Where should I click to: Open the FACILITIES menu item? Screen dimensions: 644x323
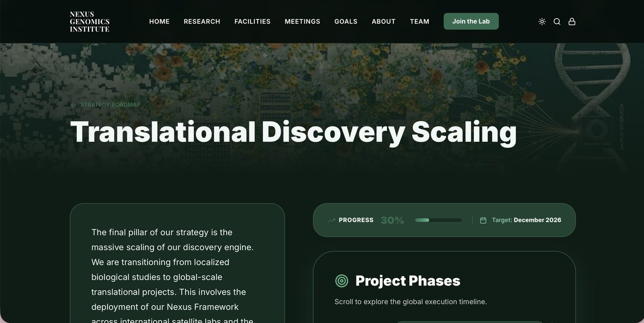pyautogui.click(x=252, y=21)
